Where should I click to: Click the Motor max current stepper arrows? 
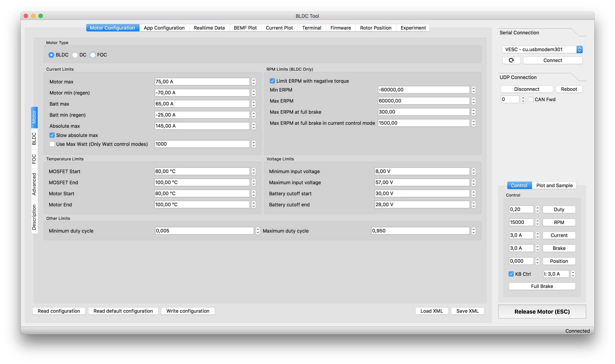pos(254,82)
